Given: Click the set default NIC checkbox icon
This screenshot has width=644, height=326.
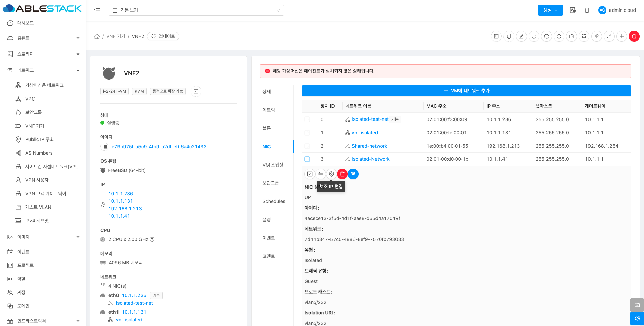Looking at the screenshot, I should coord(310,174).
